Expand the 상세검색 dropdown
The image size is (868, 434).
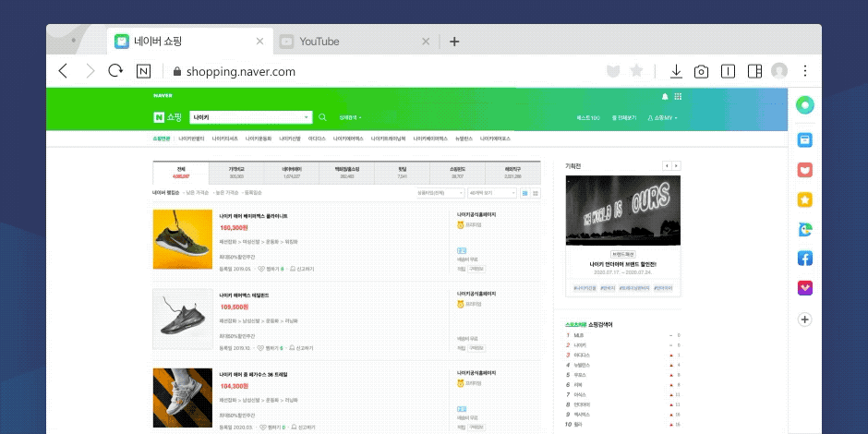click(350, 117)
